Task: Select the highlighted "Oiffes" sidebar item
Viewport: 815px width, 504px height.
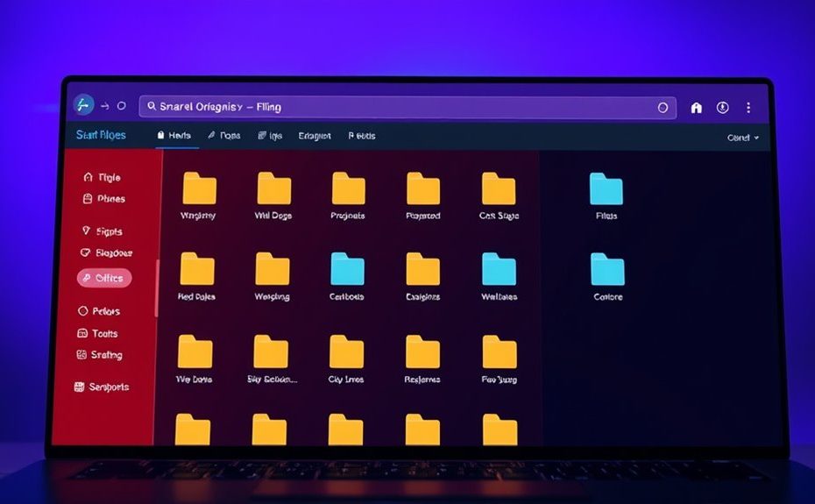Action: [x=104, y=278]
